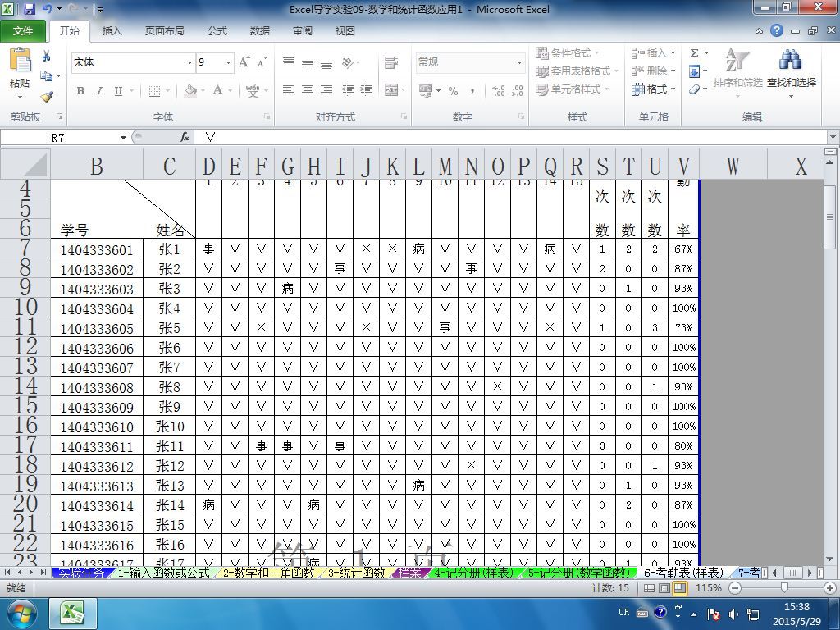Click the Cut scissors icon
This screenshot has width=840, height=630.
[47, 56]
